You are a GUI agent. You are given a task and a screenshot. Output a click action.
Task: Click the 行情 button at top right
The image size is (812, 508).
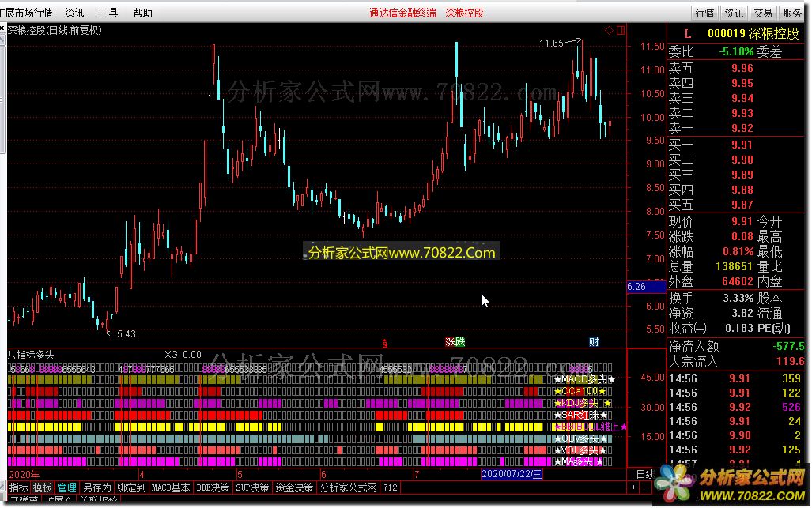(704, 13)
